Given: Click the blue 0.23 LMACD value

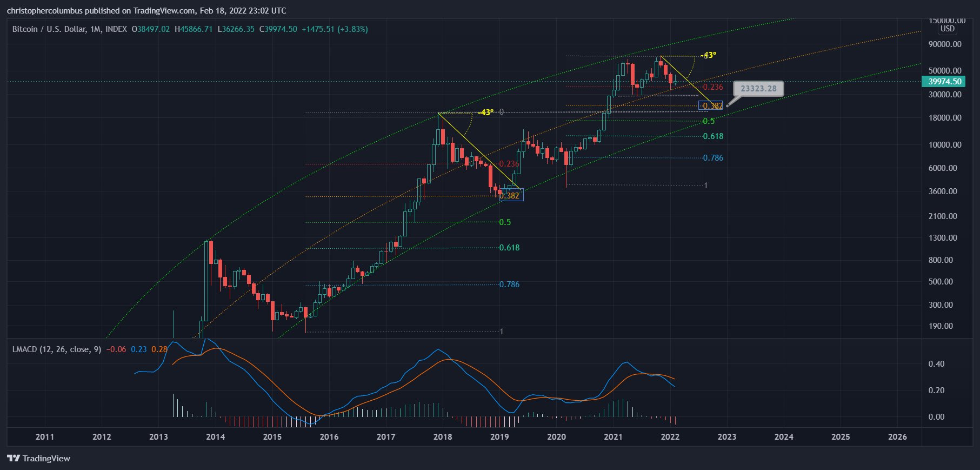Looking at the screenshot, I should click(139, 349).
